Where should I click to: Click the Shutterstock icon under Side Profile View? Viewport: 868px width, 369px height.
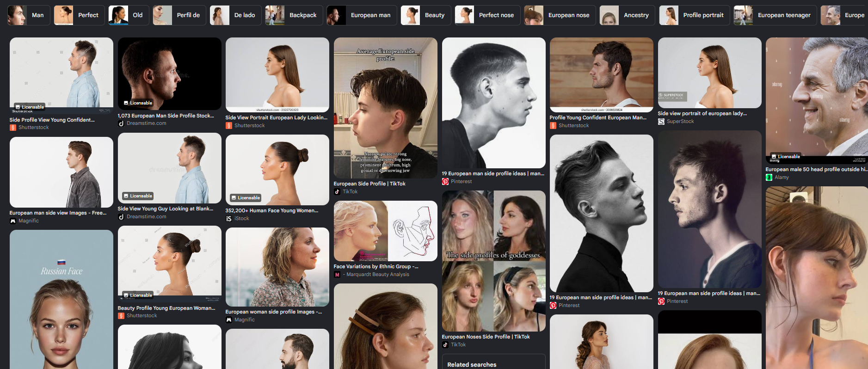(13, 128)
